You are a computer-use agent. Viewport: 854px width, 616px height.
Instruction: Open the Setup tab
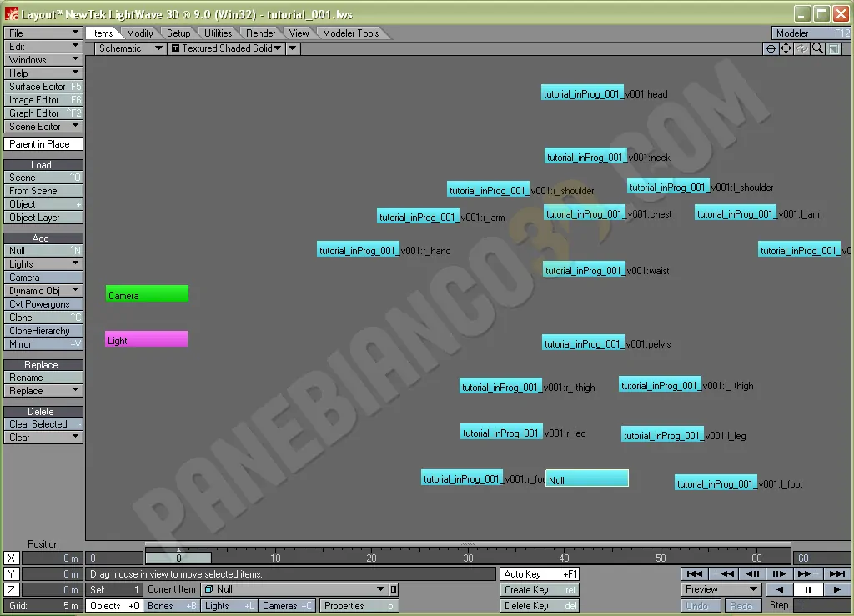pos(178,33)
